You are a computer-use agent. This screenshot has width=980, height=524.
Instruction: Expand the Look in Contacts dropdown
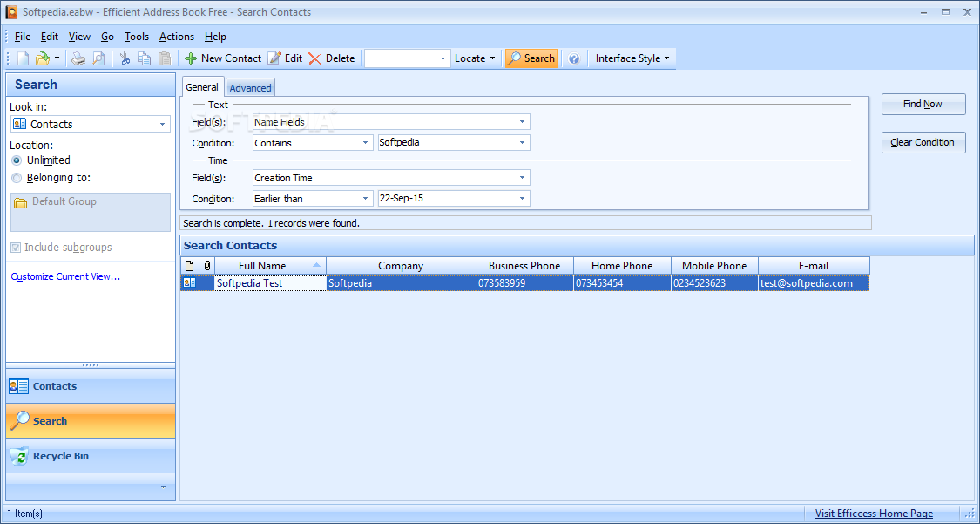click(x=162, y=124)
